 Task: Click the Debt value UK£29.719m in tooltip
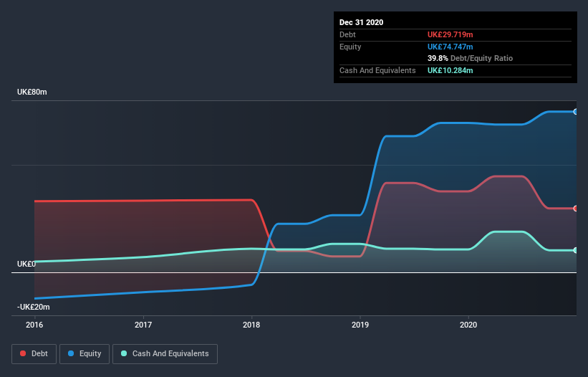450,35
